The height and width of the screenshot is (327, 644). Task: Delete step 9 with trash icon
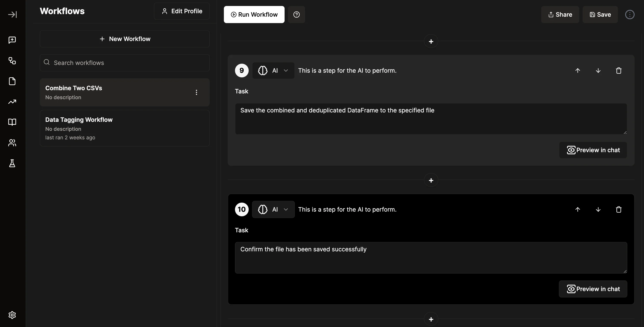pos(619,71)
